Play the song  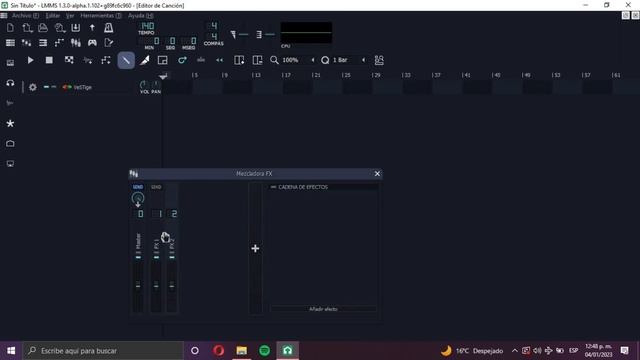pyautogui.click(x=30, y=60)
